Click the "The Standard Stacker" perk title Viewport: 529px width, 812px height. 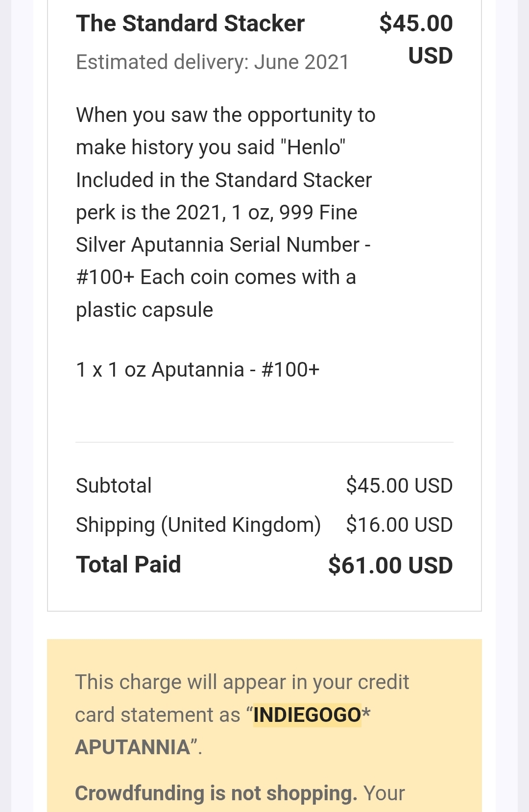(x=190, y=24)
